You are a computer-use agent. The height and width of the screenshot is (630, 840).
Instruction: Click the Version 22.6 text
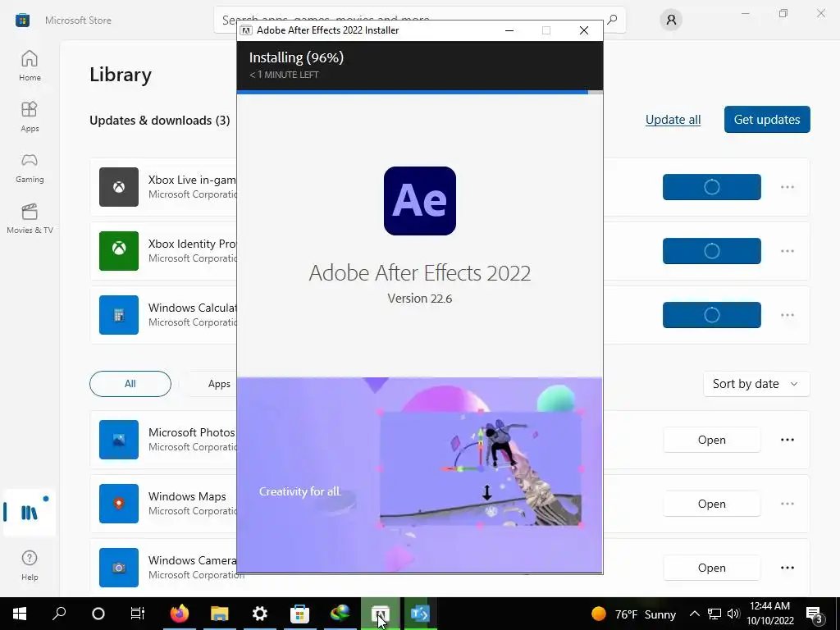(420, 299)
